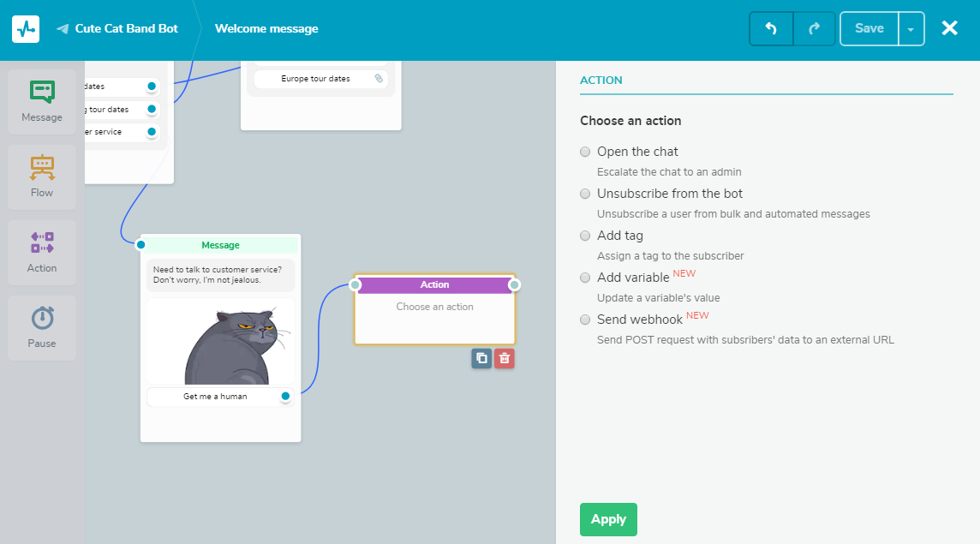Click the Choose an action heading
The height and width of the screenshot is (544, 980).
coord(630,121)
